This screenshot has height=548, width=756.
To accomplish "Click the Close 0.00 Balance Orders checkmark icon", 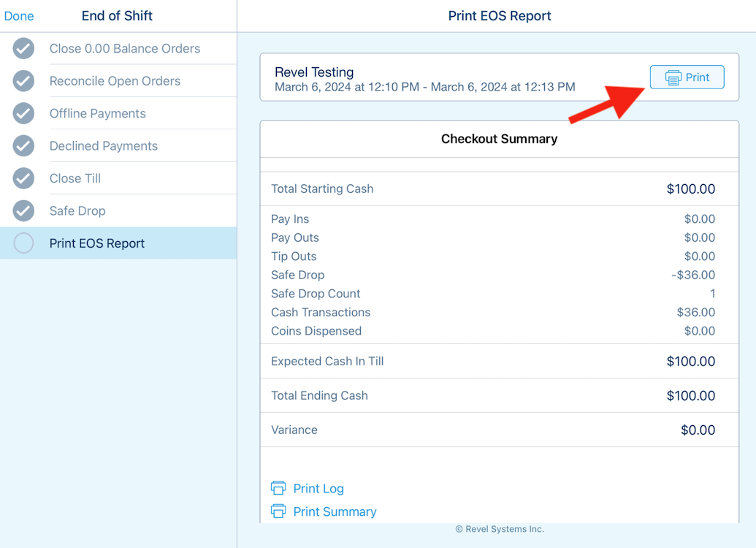I will pyautogui.click(x=23, y=49).
